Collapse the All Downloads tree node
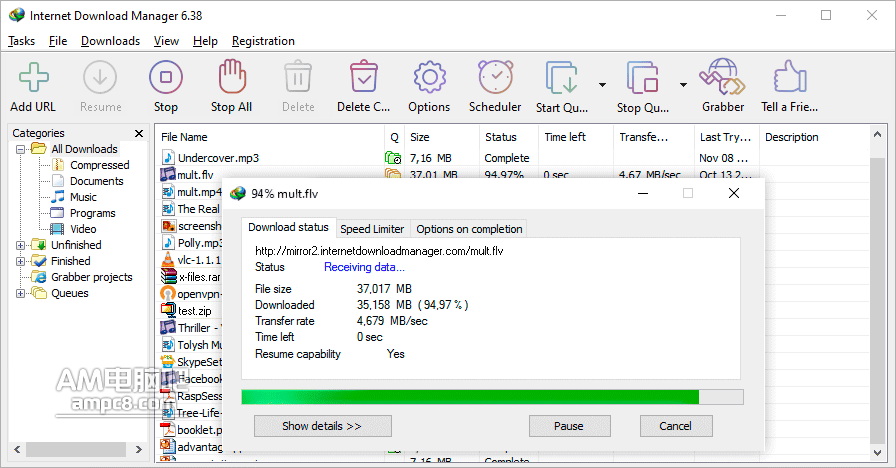The image size is (896, 468). click(21, 149)
